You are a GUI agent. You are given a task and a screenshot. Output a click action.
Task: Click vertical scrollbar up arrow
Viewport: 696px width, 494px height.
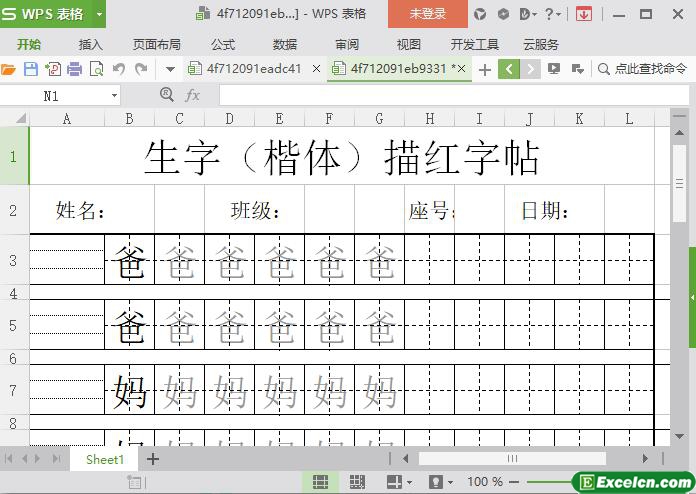pos(679,132)
